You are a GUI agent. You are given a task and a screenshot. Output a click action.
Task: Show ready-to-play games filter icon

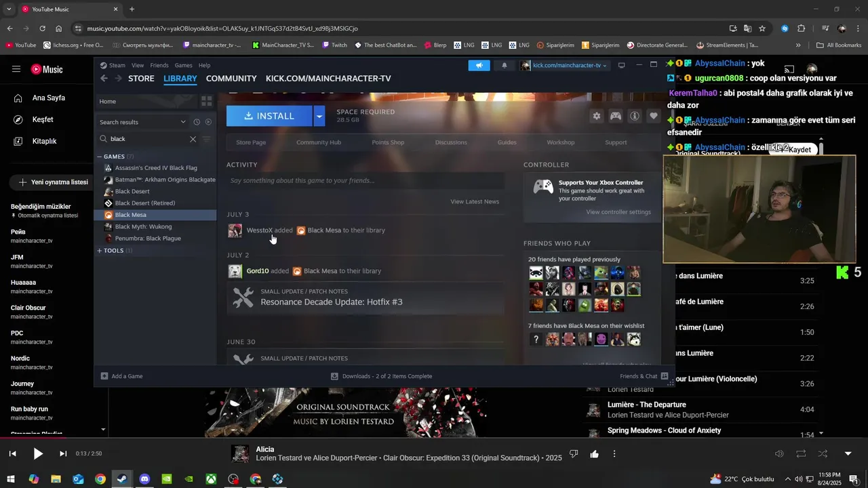pyautogui.click(x=208, y=122)
